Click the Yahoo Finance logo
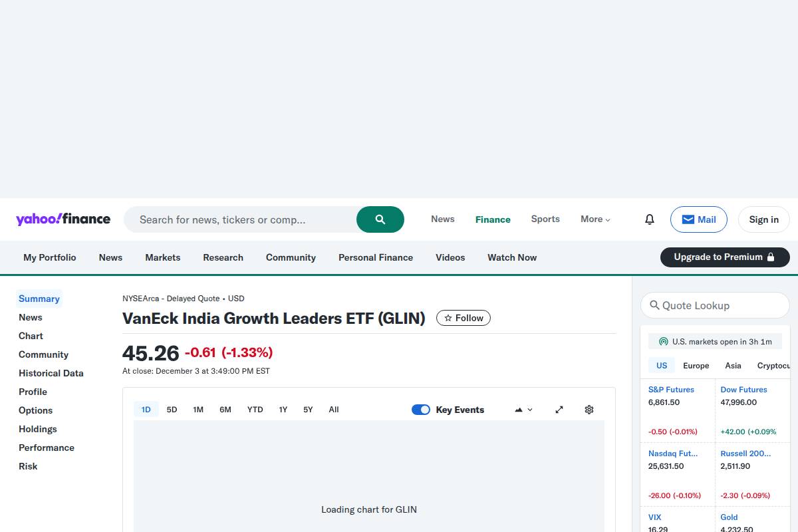Screen dimensions: 798x532 [63, 219]
